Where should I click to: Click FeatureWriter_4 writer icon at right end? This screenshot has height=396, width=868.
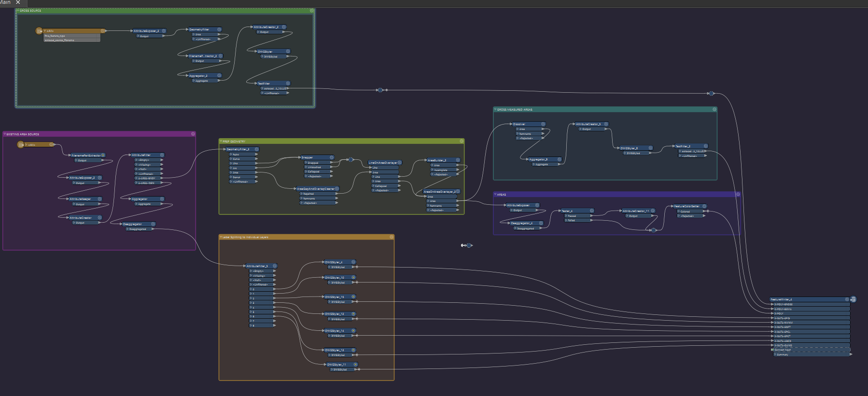point(853,299)
